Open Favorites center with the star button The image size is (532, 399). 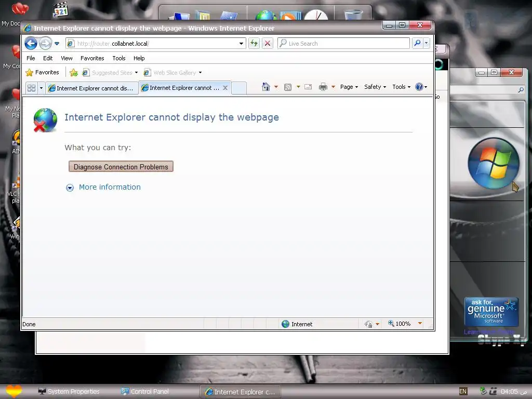43,72
